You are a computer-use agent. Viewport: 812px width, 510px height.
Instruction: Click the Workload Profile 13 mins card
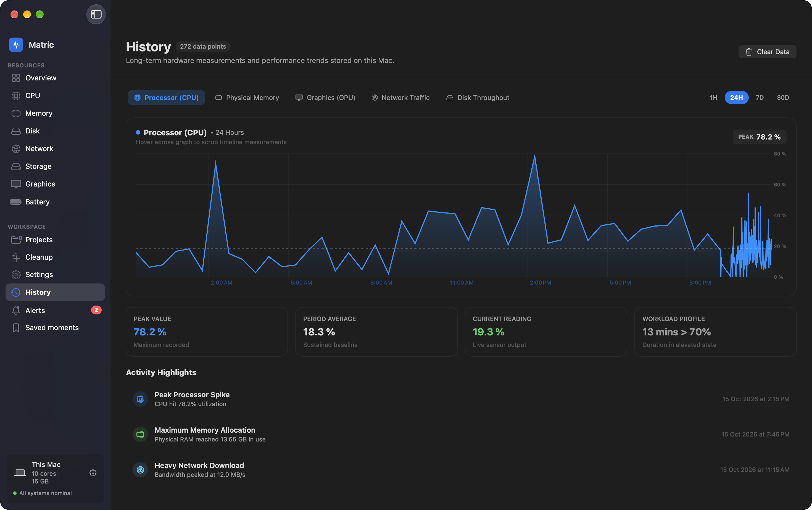pyautogui.click(x=716, y=332)
